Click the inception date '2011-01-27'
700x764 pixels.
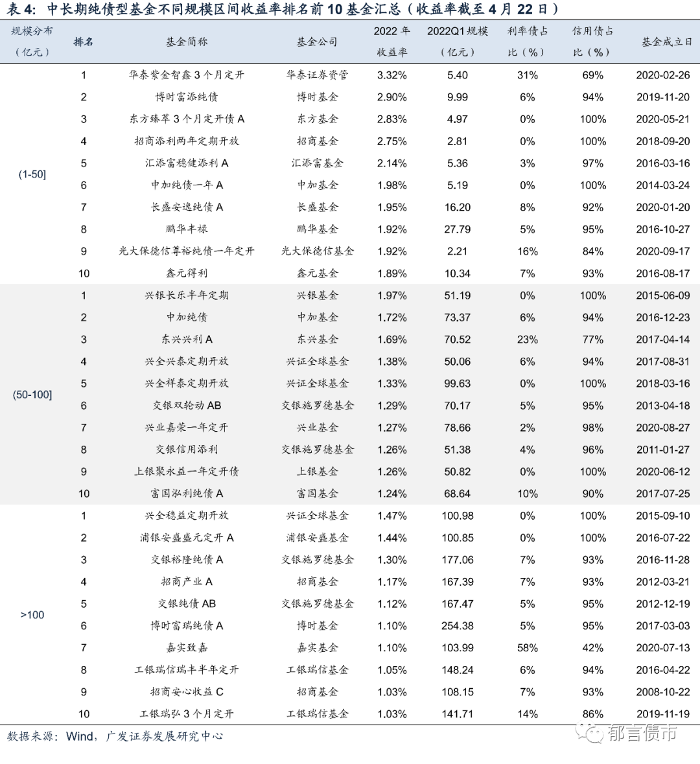pos(663,449)
